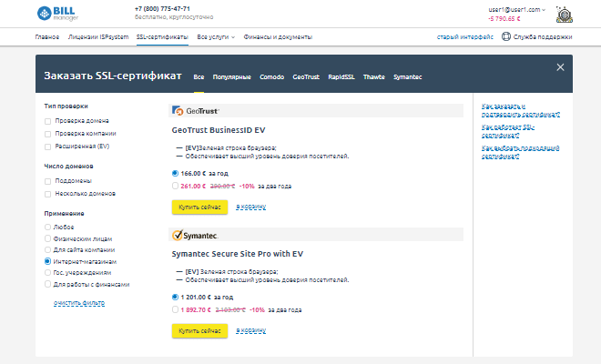The height and width of the screenshot is (364, 601).
Task: Click очистить фильтр link
Action: tap(79, 303)
